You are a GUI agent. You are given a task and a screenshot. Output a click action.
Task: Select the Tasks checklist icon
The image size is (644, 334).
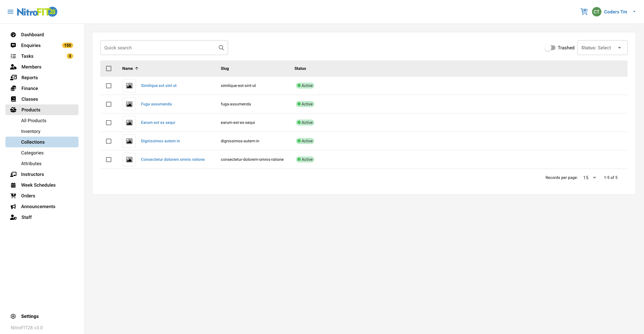point(13,56)
